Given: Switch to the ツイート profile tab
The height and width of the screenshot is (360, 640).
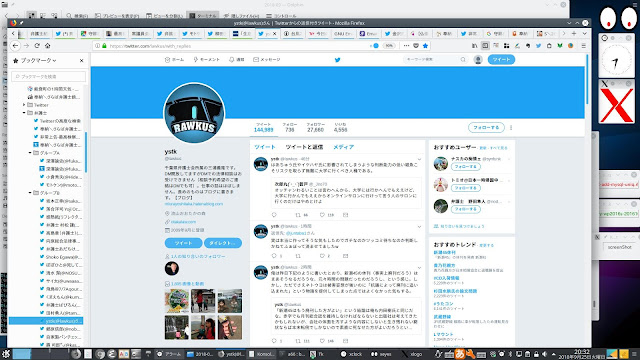Looking at the screenshot, I should [265, 147].
